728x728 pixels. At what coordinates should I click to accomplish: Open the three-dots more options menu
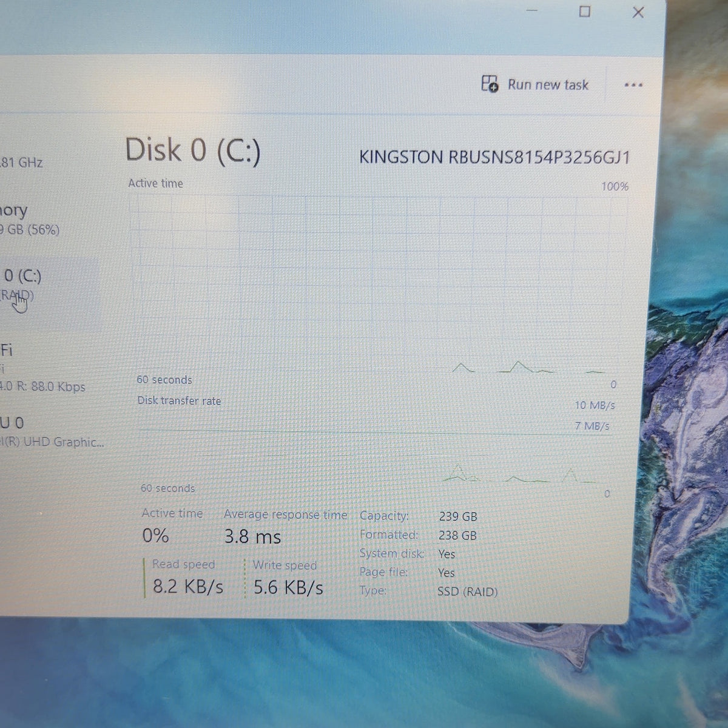tap(633, 85)
